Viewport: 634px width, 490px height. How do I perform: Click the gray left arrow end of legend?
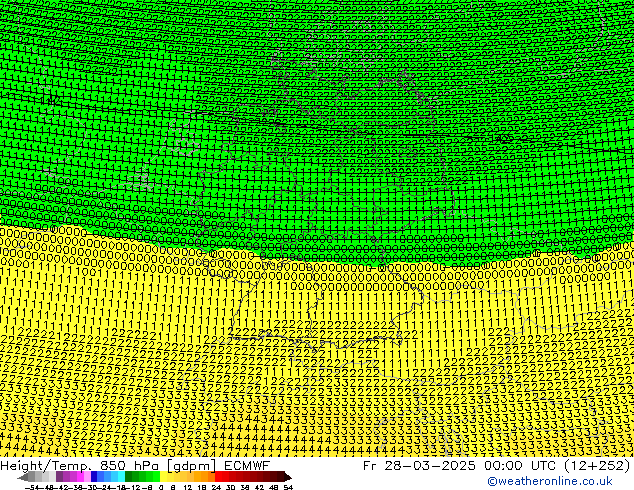pos(23,477)
